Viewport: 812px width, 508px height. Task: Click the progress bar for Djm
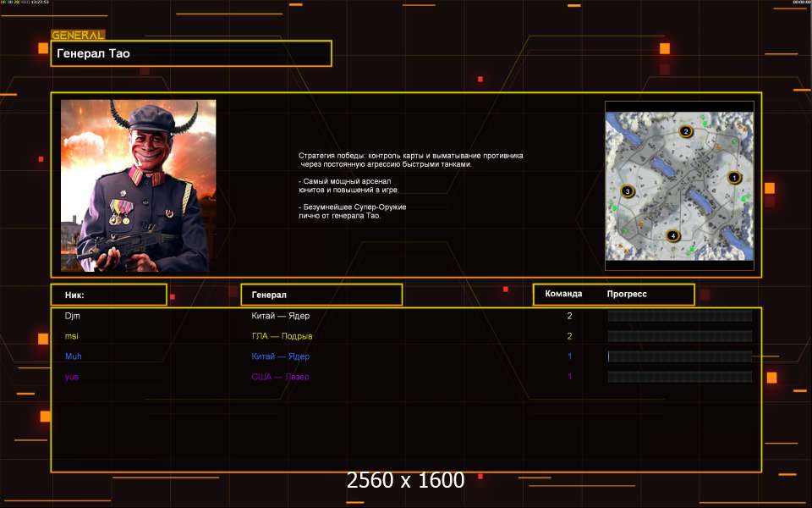coord(680,316)
